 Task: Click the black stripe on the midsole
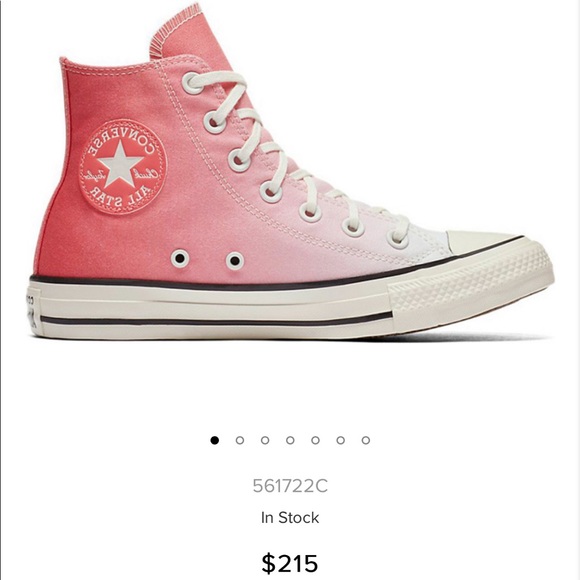[x=216, y=320]
